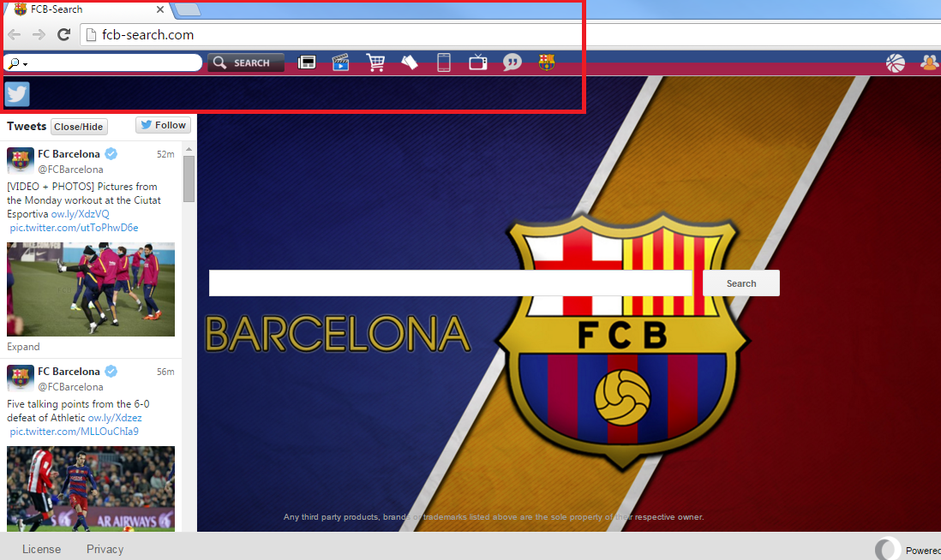The width and height of the screenshot is (941, 560).
Task: Open the ow.ly/Xdzez link
Action: pyautogui.click(x=115, y=418)
